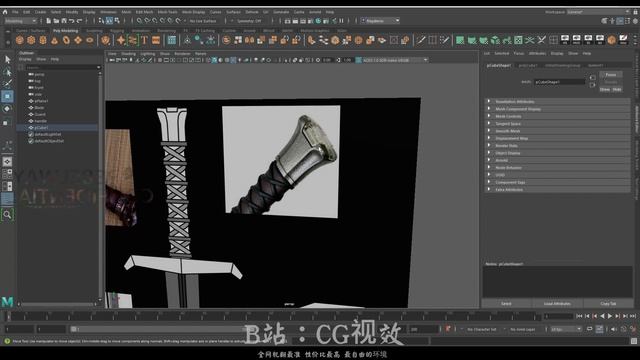This screenshot has width=640, height=360.
Task: Select the Type text tool icon
Action: 144,40
